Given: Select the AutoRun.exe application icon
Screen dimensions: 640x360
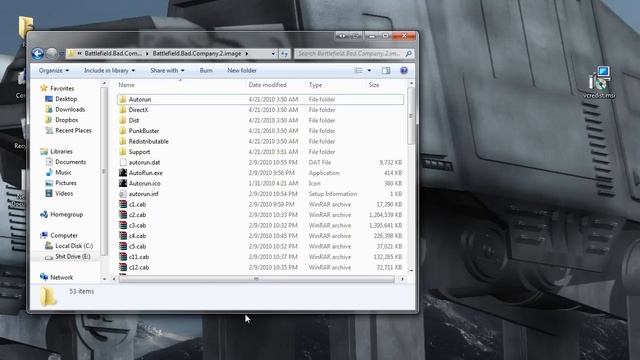Looking at the screenshot, I should pos(123,173).
